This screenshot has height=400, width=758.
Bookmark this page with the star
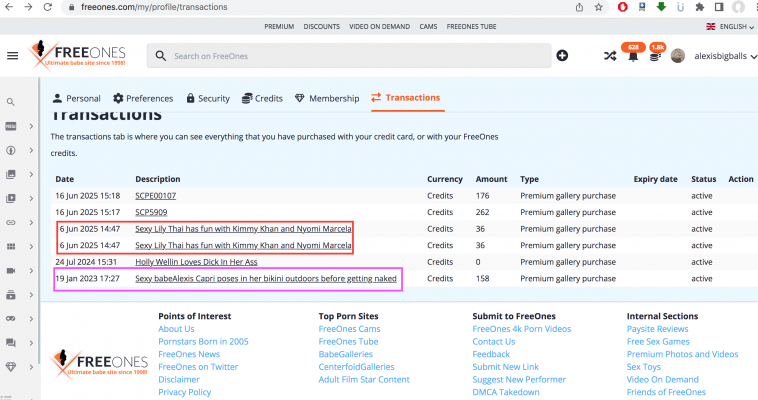(598, 7)
